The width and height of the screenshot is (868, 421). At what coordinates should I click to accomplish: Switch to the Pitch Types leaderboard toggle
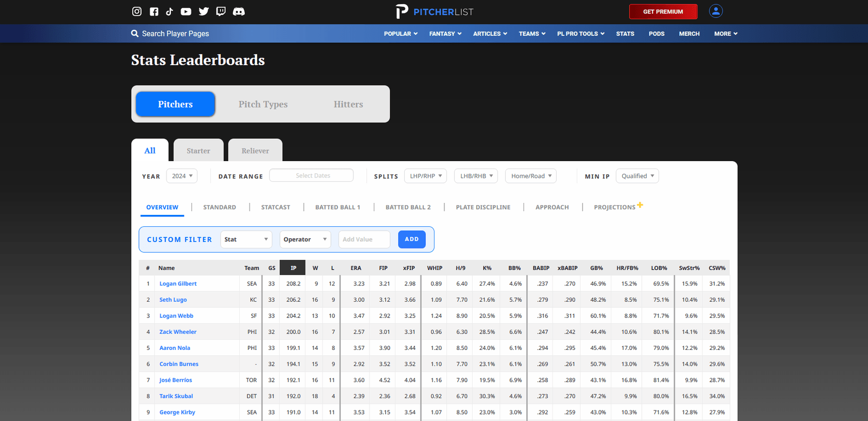click(x=263, y=104)
